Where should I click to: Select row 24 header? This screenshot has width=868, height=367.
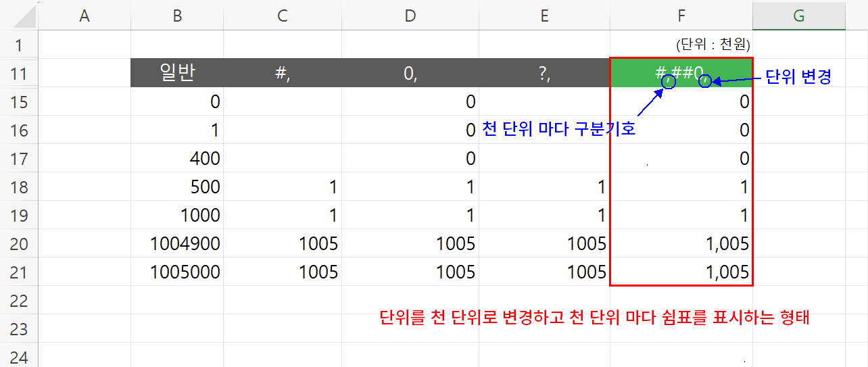(x=19, y=356)
